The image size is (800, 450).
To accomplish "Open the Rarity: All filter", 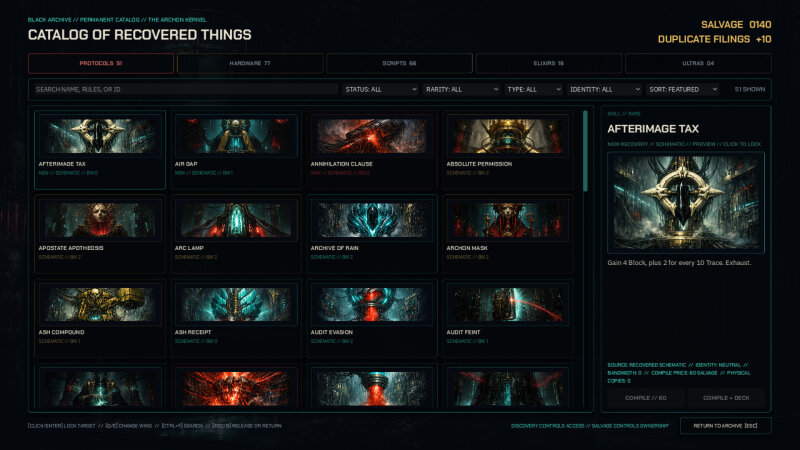I will click(462, 89).
